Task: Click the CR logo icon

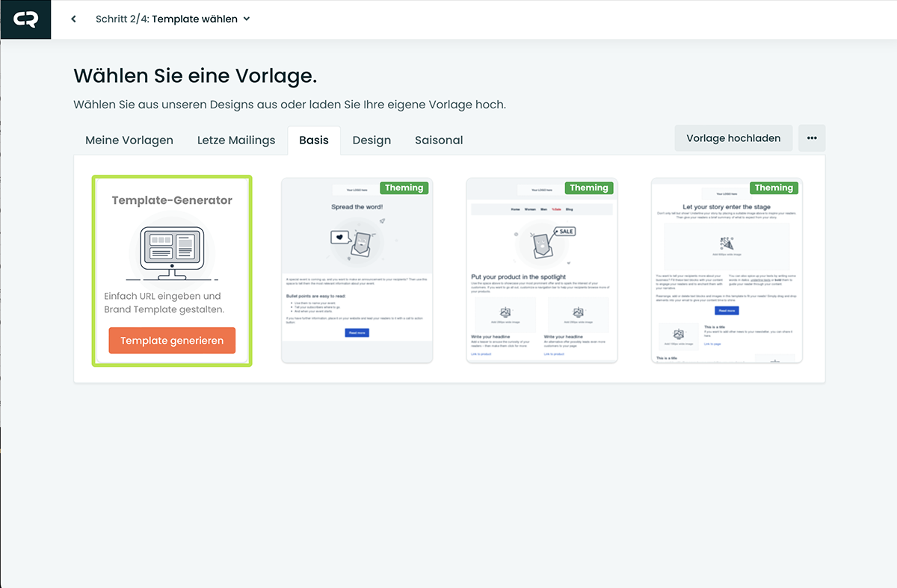Action: [25, 19]
